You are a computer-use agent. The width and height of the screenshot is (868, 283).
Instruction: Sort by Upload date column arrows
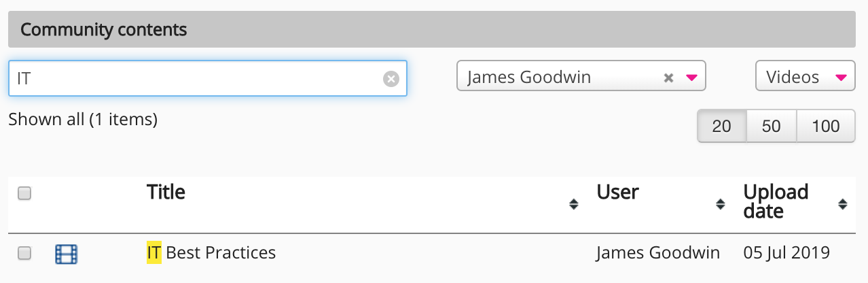click(843, 204)
